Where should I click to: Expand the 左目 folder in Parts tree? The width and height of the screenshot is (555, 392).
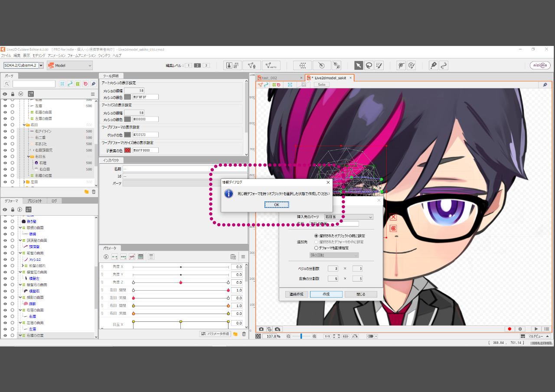24,182
